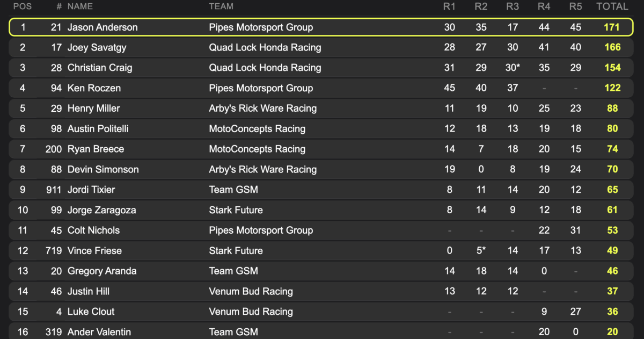
Task: Click the TOTAL column header
Action: click(x=612, y=6)
